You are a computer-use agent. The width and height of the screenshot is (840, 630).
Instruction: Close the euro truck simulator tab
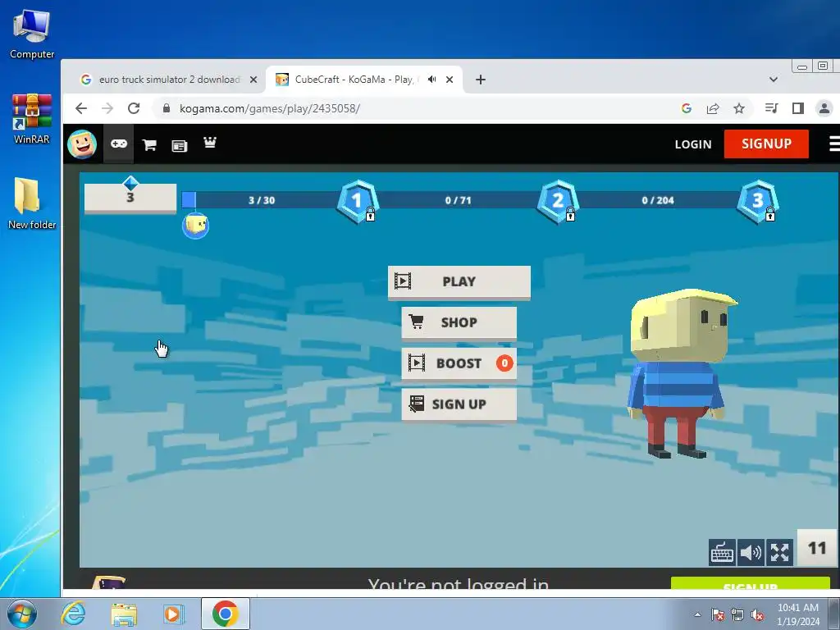click(x=253, y=80)
